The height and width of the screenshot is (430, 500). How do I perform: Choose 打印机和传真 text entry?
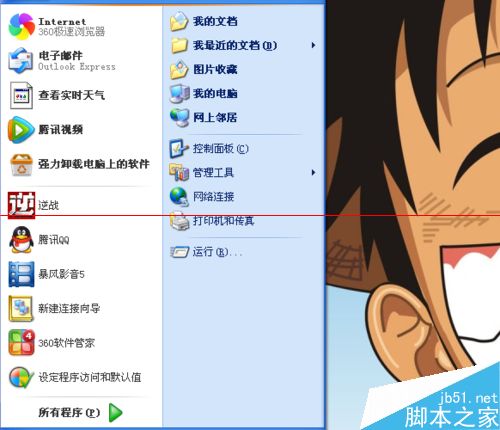[224, 221]
